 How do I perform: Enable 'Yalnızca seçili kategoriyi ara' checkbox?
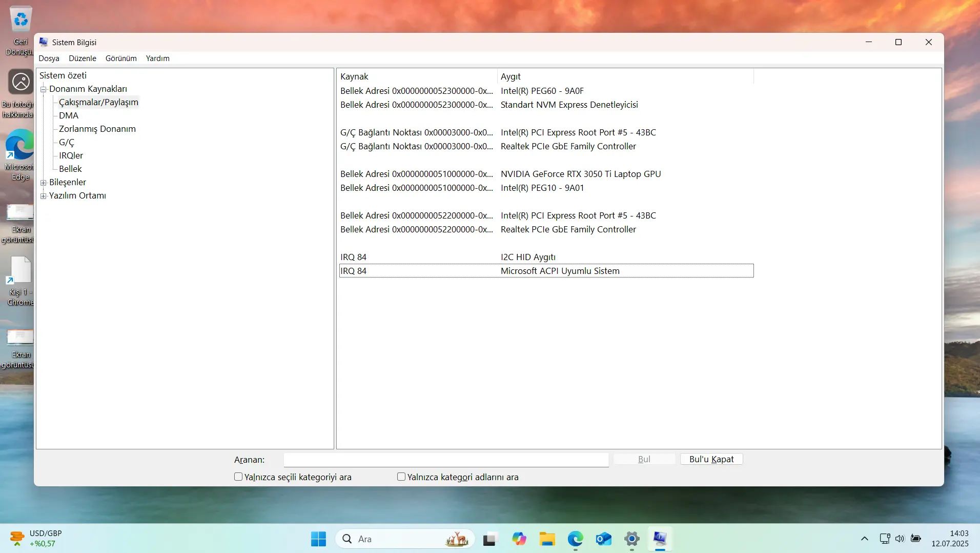click(238, 477)
